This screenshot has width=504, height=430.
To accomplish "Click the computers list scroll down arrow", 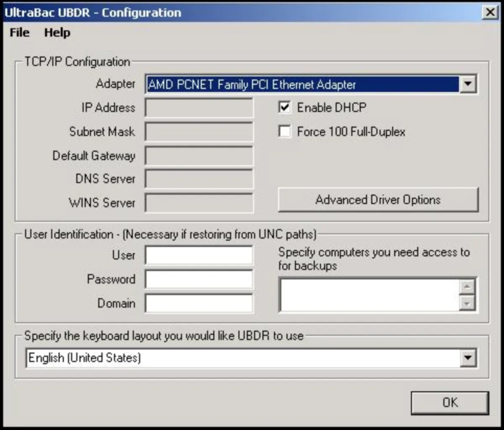I will coord(467,303).
